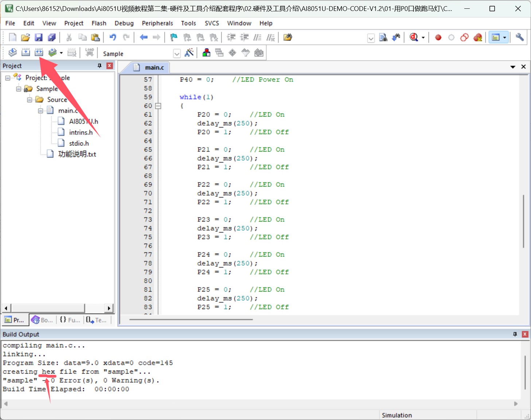Image resolution: width=531 pixels, height=420 pixels.
Task: Open the Configuration wrench icon
Action: [x=520, y=37]
